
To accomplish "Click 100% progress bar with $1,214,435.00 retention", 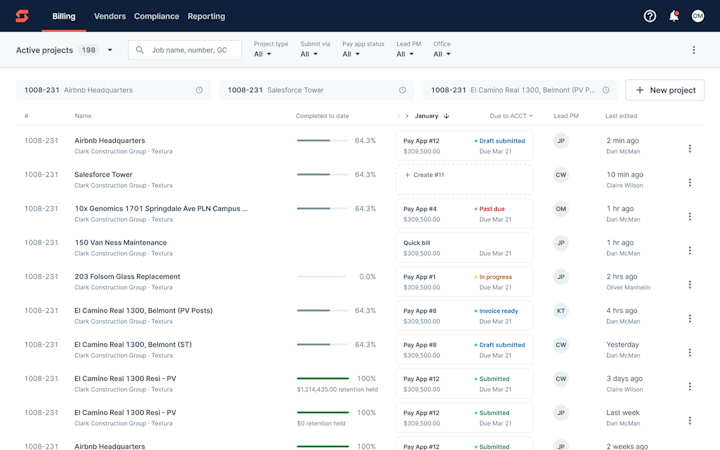I will coord(322,378).
